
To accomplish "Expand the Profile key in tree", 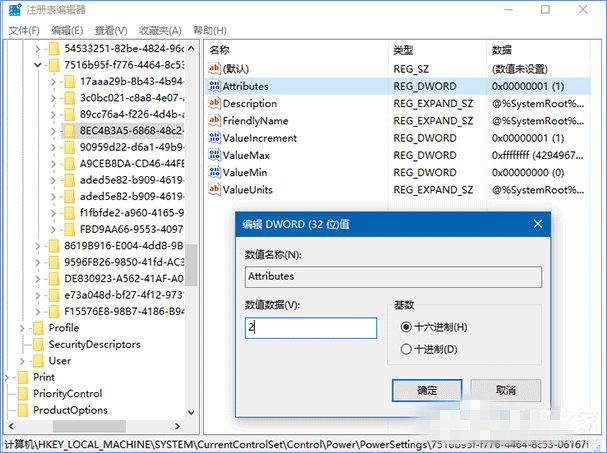I will [x=24, y=328].
